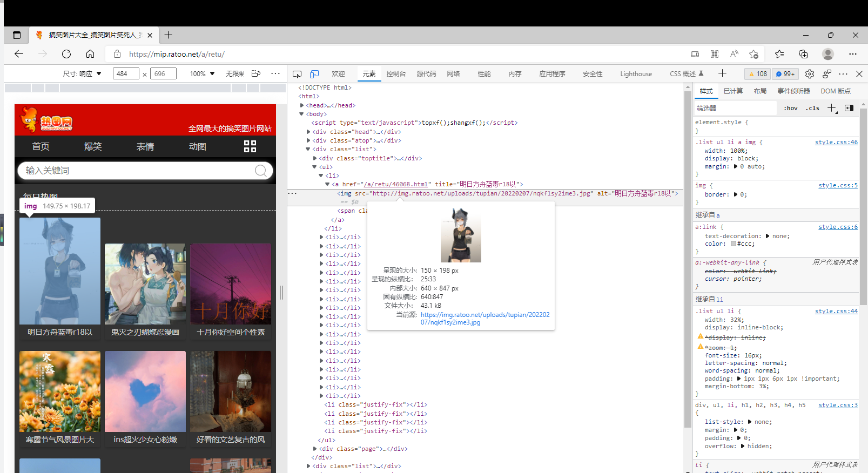
Task: Open the current source image URL link
Action: click(485, 319)
